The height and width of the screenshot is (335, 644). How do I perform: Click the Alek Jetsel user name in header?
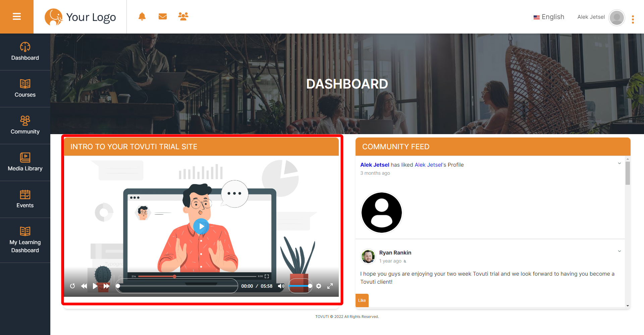591,17
